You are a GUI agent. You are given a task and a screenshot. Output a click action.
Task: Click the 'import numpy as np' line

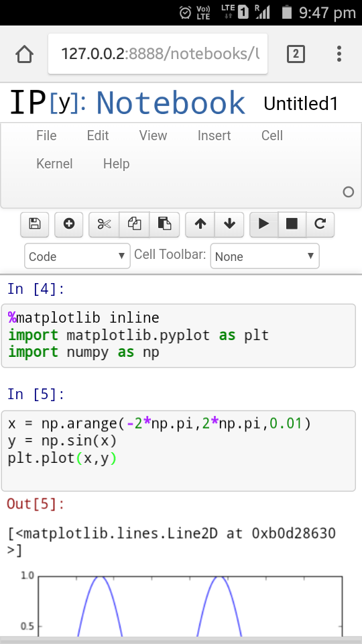pyautogui.click(x=84, y=352)
